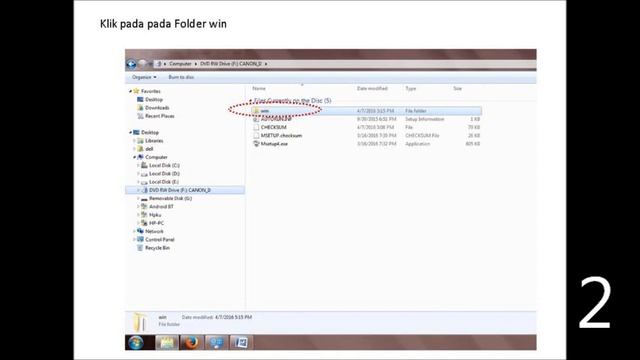This screenshot has height=360, width=640.
Task: Select the MSETUP.checksum file
Action: tap(281, 135)
